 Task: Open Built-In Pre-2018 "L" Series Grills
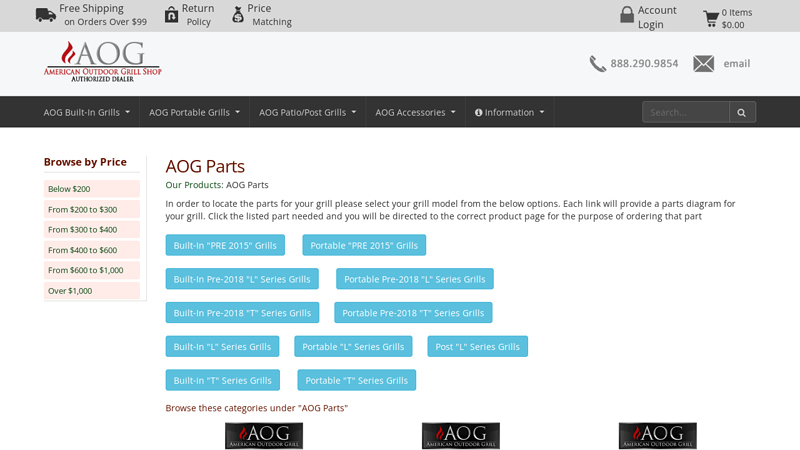242,279
